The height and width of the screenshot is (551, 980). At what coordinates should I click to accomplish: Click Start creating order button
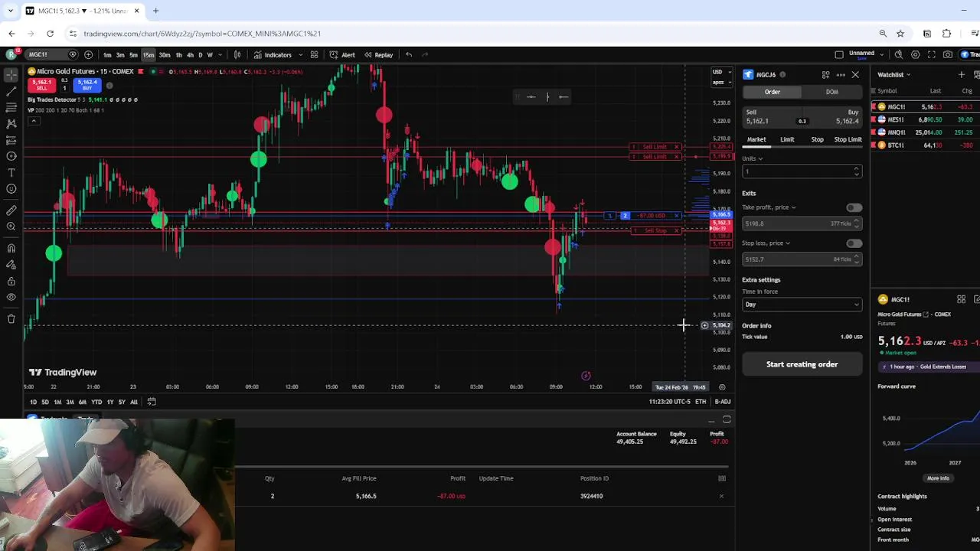coord(802,364)
